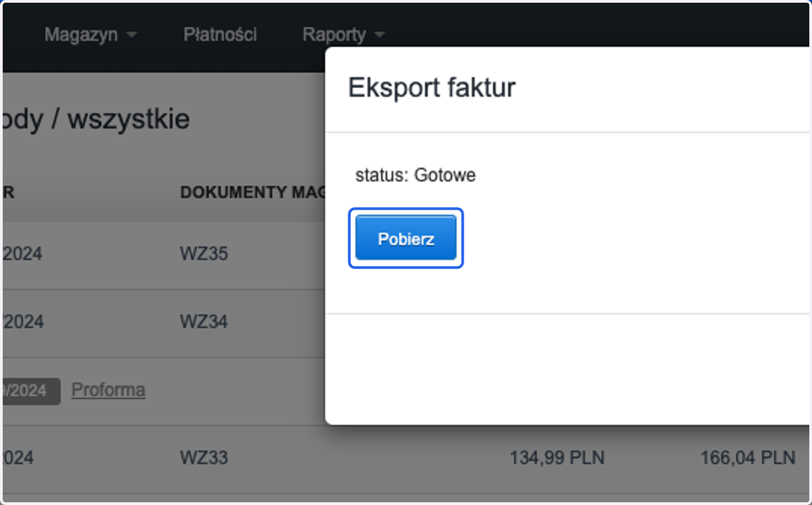The height and width of the screenshot is (505, 812).
Task: Select the status: Gotowe text
Action: click(415, 175)
